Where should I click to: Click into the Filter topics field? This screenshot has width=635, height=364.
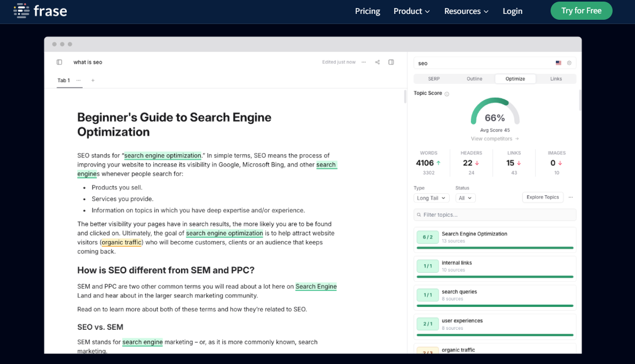coord(495,215)
